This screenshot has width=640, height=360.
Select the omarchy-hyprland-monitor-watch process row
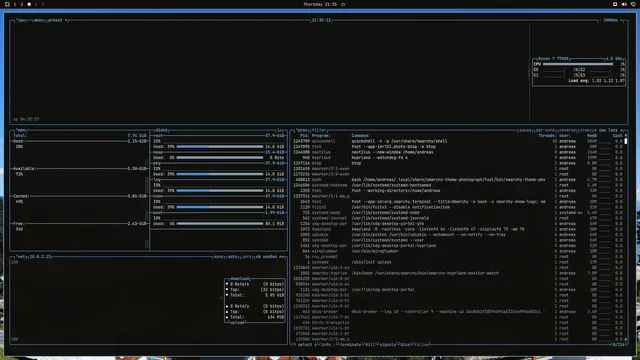point(458,273)
